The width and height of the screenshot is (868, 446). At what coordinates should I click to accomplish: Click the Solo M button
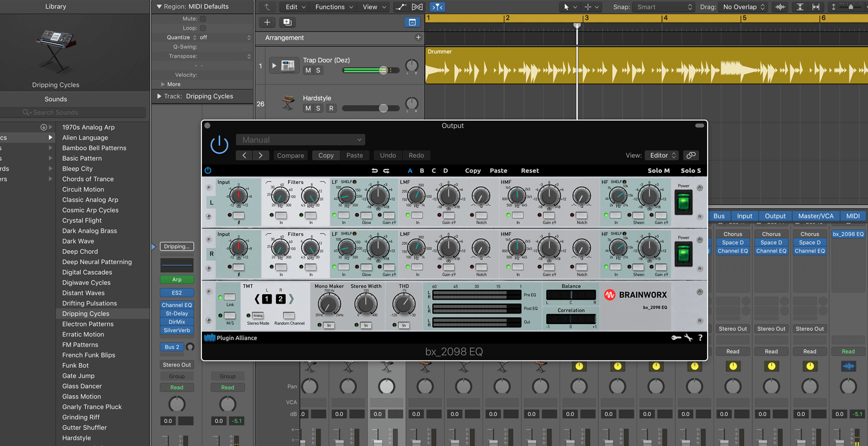coord(659,171)
